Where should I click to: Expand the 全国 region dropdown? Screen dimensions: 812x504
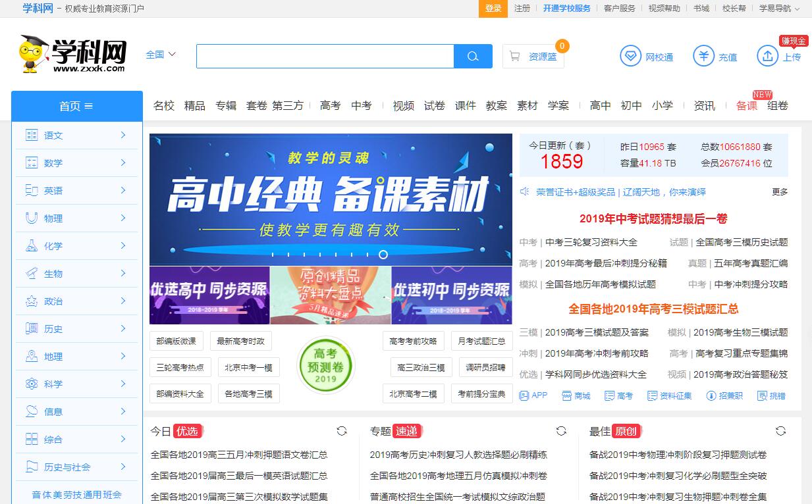(x=161, y=55)
